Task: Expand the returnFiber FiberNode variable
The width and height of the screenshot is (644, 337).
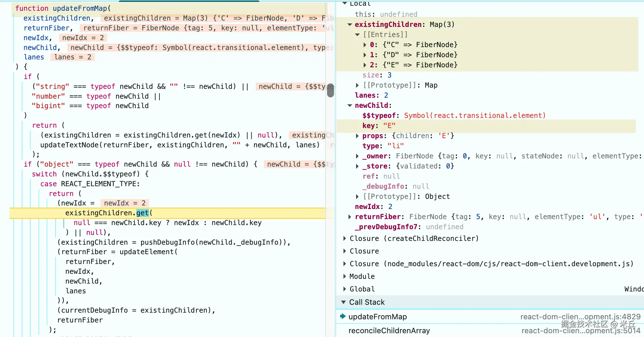Action: pos(350,217)
